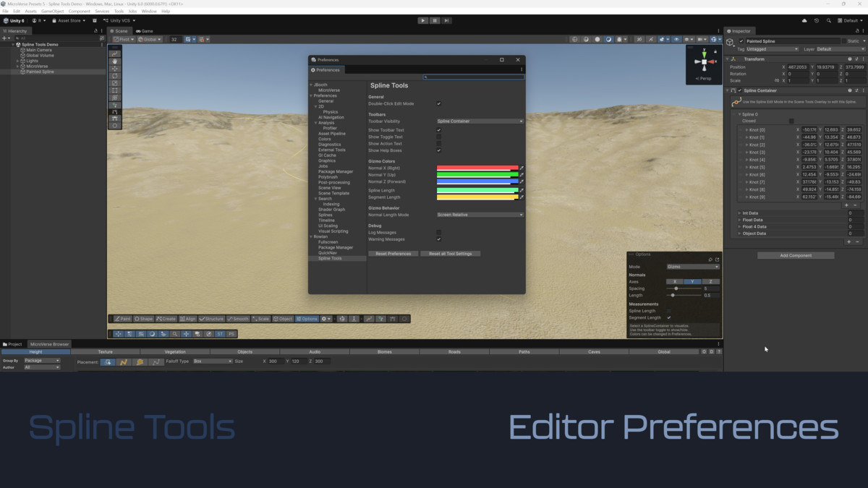The width and height of the screenshot is (868, 488).
Task: Toggle Show Toolbar Text checkbox
Action: (x=438, y=130)
